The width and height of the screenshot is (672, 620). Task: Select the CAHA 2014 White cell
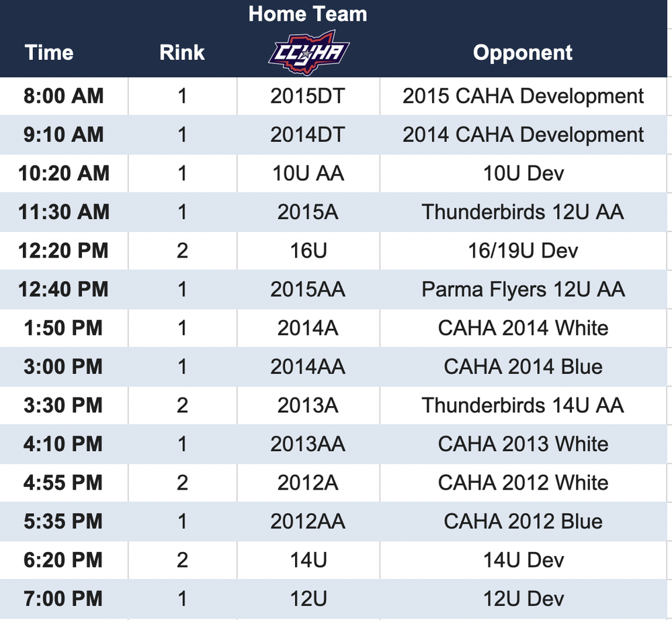click(x=523, y=328)
